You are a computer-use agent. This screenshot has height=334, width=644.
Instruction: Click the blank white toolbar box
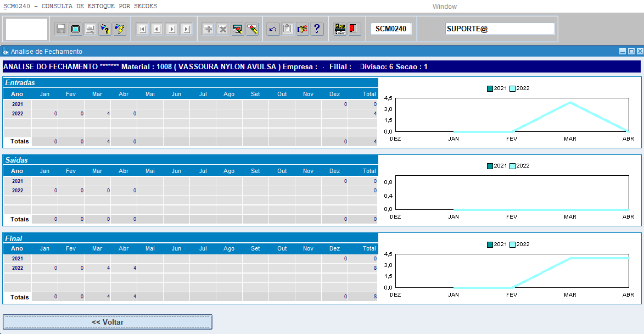point(27,29)
